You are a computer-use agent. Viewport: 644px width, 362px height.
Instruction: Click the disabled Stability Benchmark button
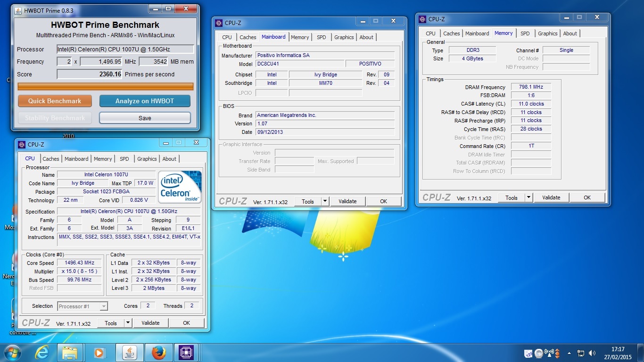55,118
